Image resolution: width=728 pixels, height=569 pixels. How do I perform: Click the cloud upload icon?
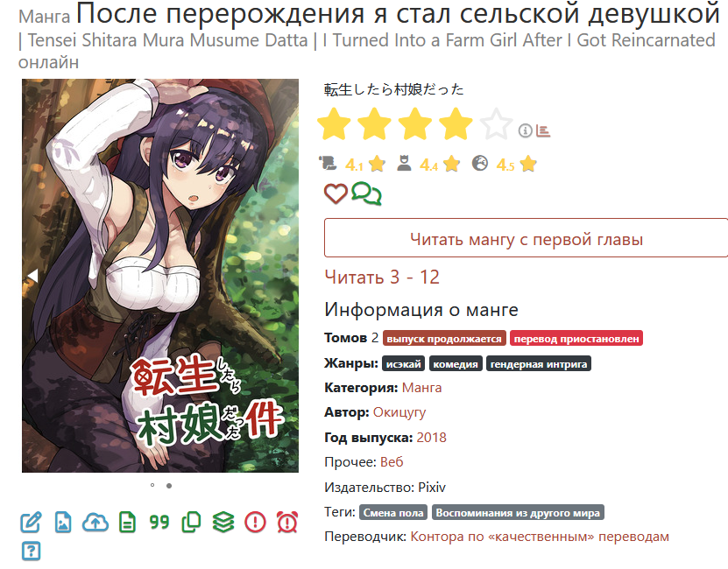[95, 522]
